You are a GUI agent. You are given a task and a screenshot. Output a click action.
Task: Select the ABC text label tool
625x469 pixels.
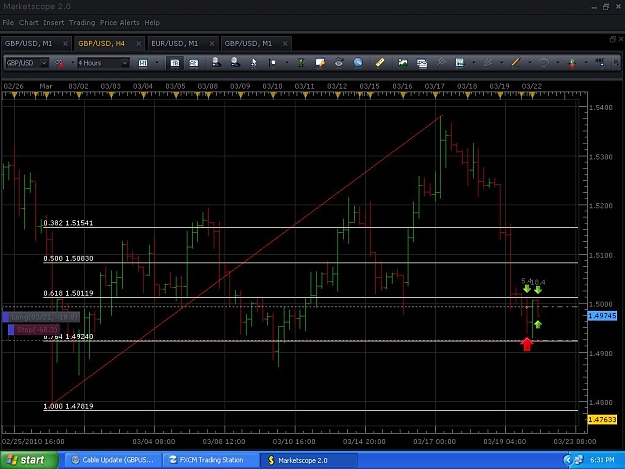point(599,63)
